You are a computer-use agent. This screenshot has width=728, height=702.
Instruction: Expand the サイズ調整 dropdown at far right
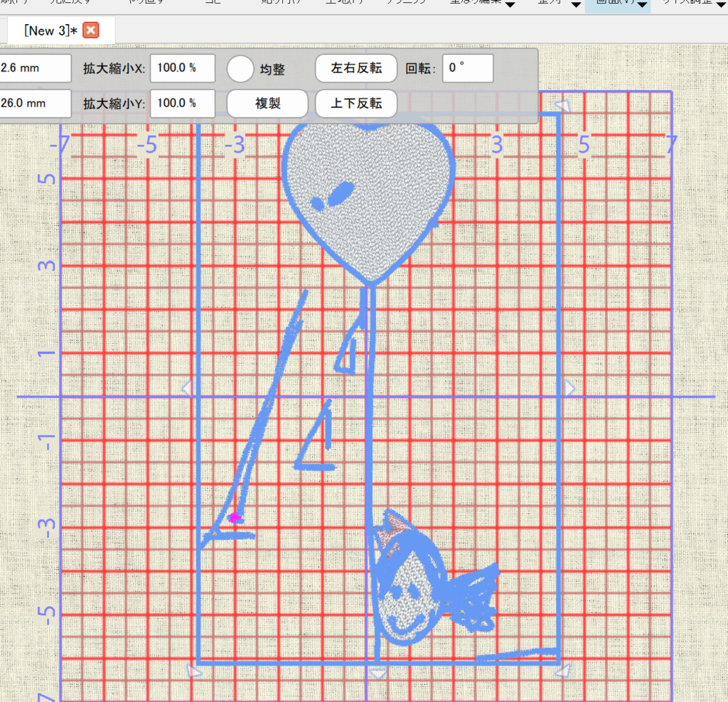tap(719, 6)
